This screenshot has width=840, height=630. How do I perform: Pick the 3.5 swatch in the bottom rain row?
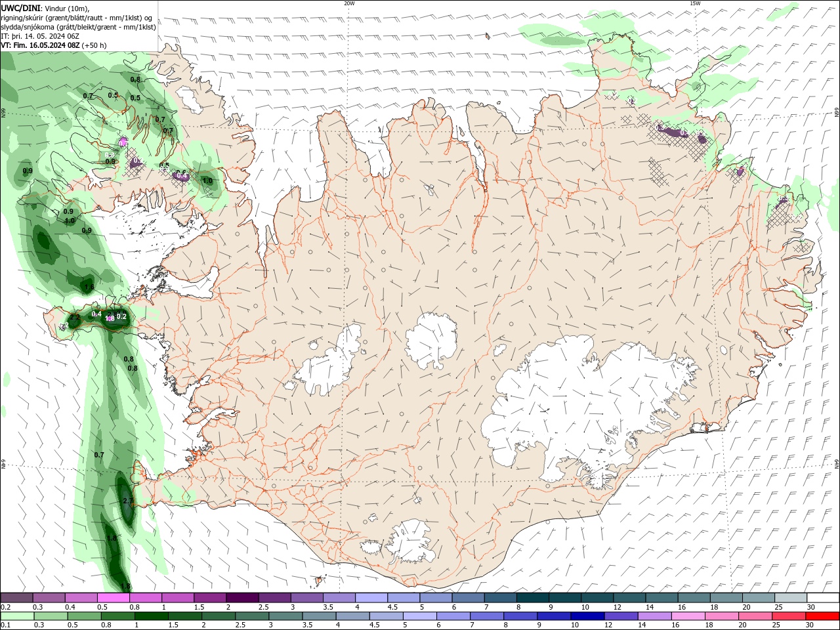[319, 616]
